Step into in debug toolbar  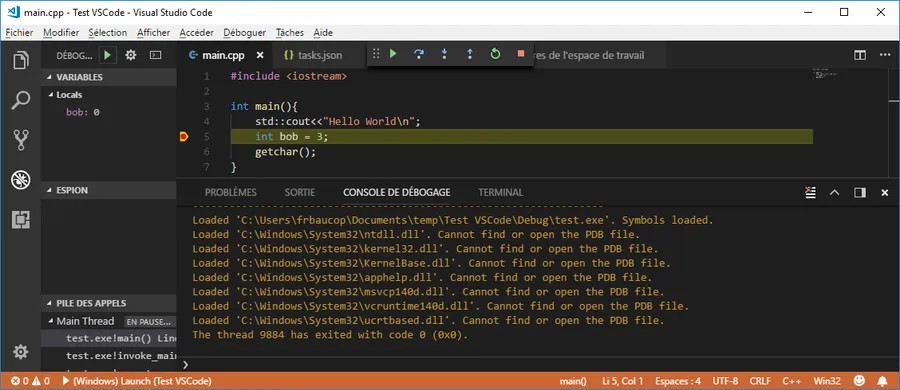coord(444,54)
